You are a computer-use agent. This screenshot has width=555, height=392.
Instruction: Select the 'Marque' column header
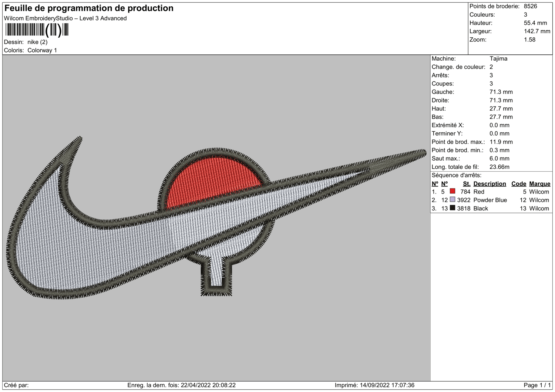[539, 184]
